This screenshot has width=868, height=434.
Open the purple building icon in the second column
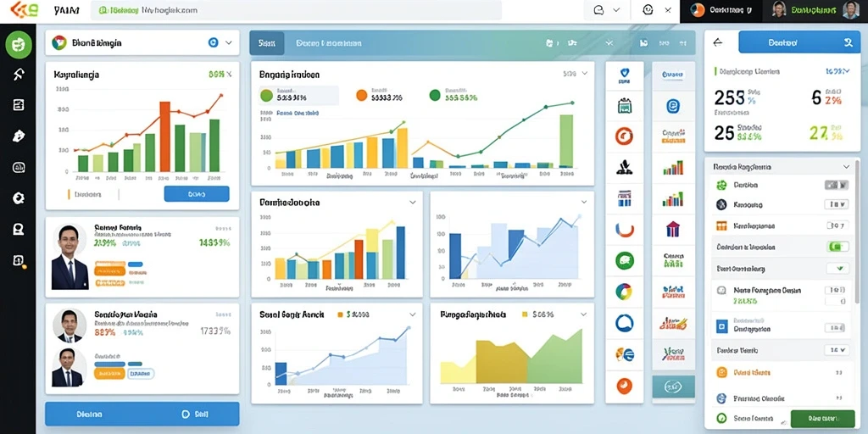coord(672,229)
